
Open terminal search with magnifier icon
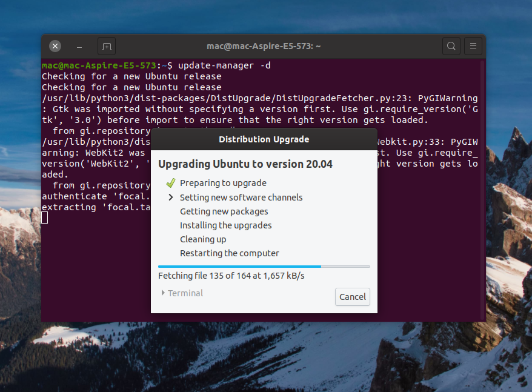[x=451, y=46]
